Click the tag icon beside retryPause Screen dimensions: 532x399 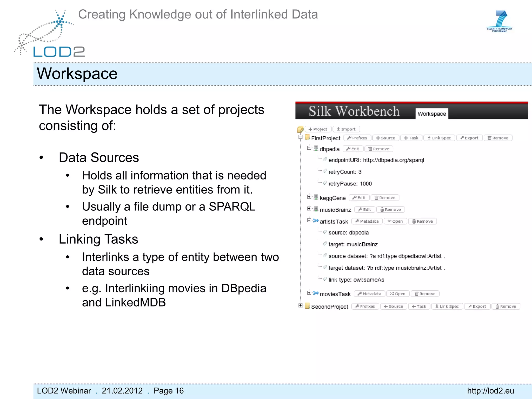[x=325, y=183]
